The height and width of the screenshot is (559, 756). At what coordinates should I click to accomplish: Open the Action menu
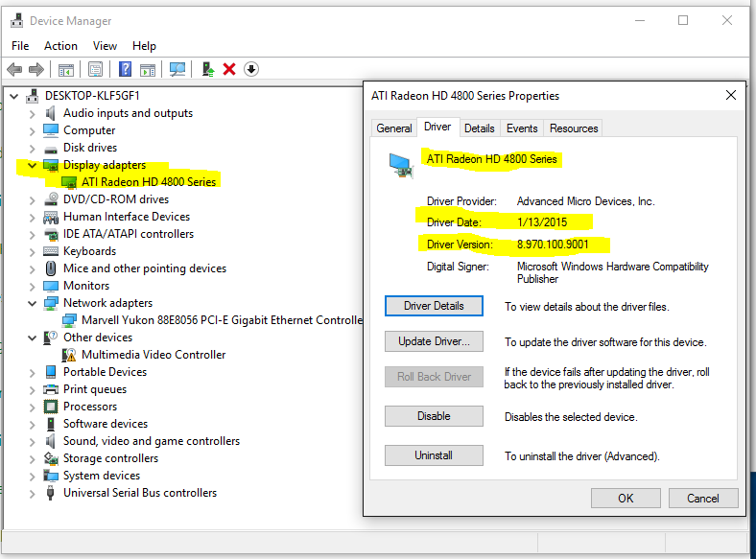pos(60,46)
